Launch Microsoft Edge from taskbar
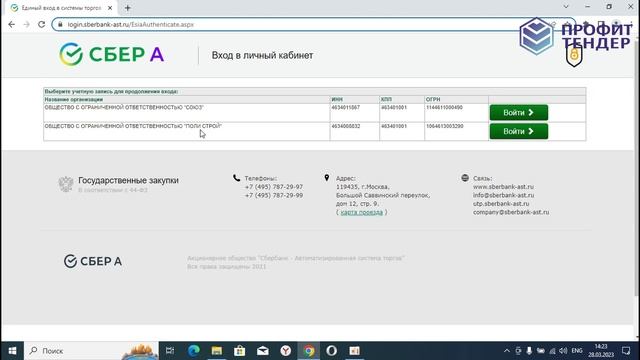Image resolution: width=640 pixels, height=360 pixels. pyautogui.click(x=193, y=351)
